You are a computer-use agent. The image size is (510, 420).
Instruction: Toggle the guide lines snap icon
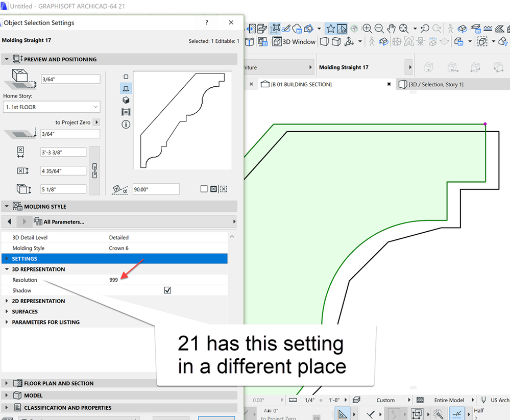pos(342,414)
